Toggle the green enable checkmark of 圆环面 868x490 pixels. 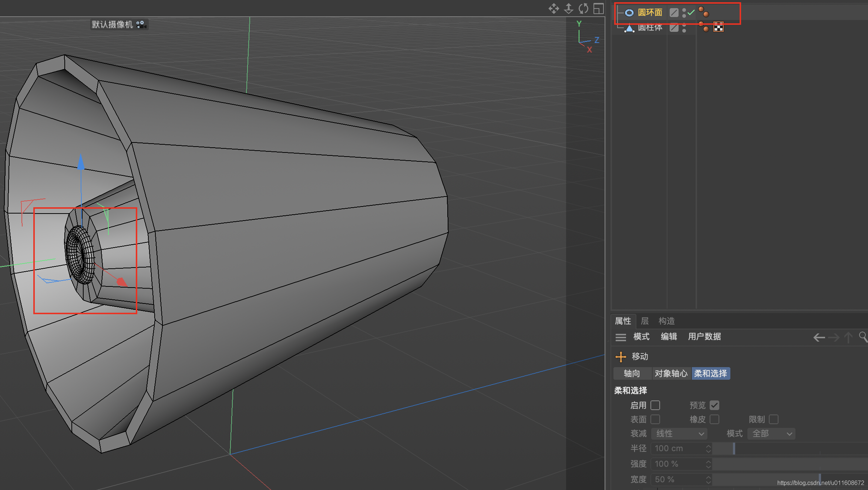click(x=691, y=13)
